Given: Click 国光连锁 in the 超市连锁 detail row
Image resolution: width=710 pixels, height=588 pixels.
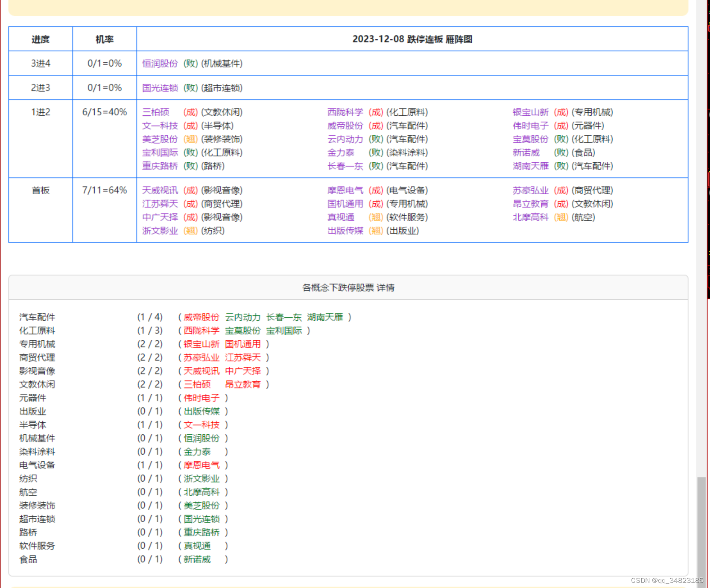Looking at the screenshot, I should point(202,519).
